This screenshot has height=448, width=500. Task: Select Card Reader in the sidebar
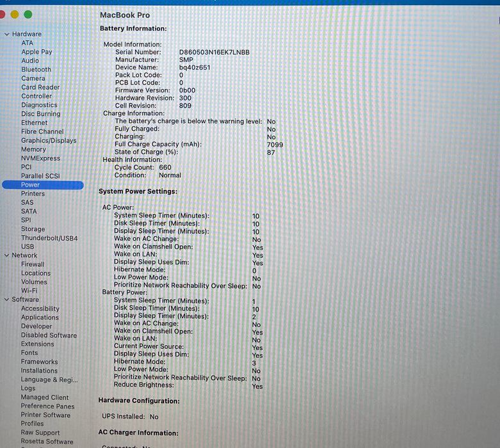(40, 87)
